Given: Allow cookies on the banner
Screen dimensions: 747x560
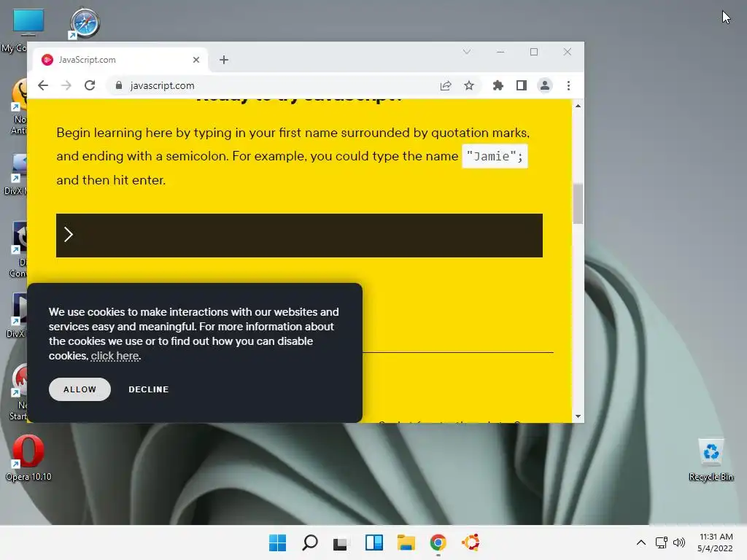Looking at the screenshot, I should coord(80,389).
